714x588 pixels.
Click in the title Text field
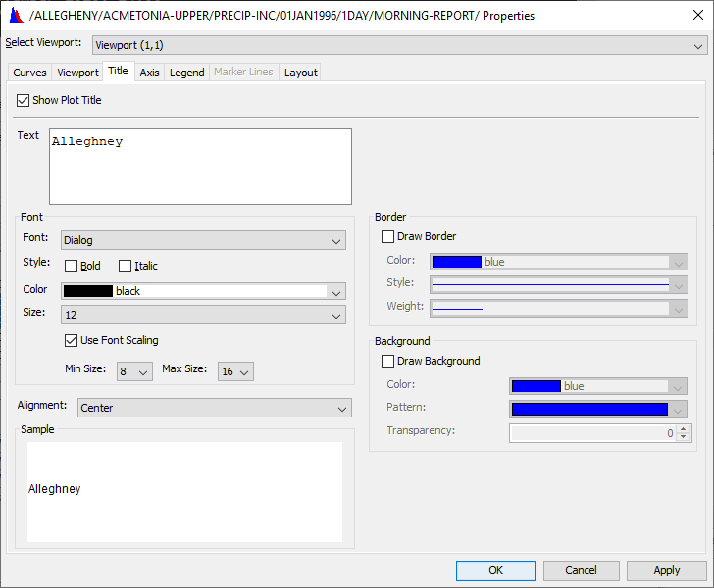[x=200, y=167]
